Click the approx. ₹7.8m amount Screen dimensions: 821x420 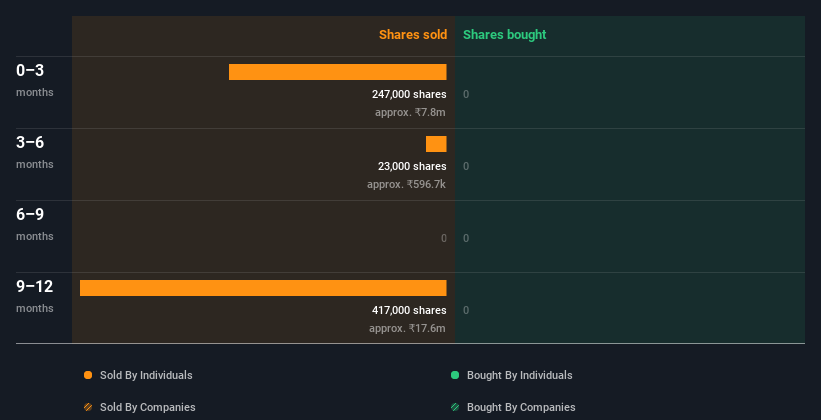(410, 113)
